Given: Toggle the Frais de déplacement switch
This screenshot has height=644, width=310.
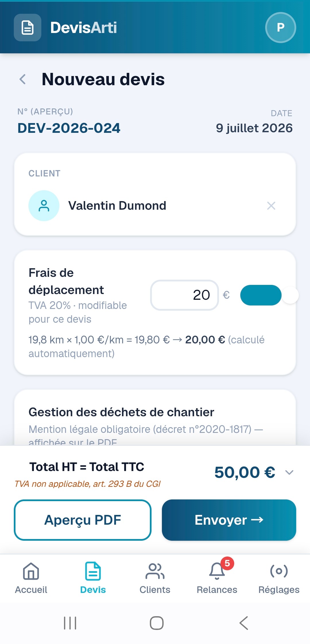Looking at the screenshot, I should click(269, 295).
